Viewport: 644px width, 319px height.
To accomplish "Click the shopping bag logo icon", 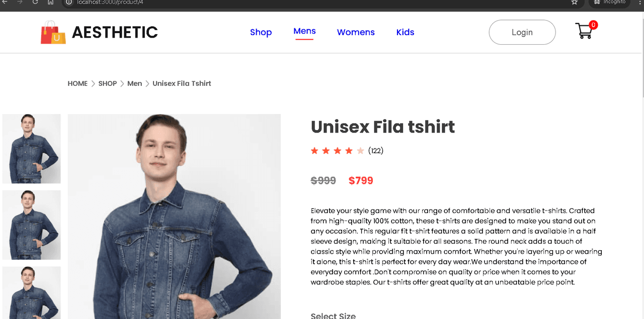I will 53,33.
